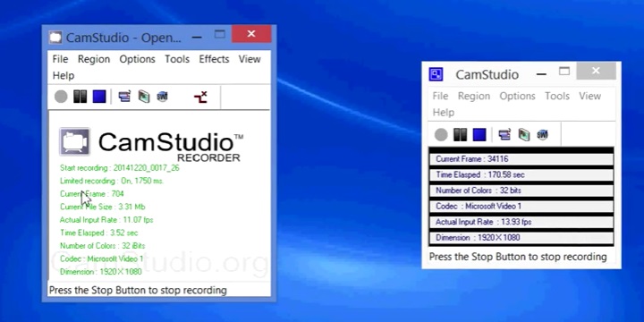Open the Tools menu in the right CamStudio window

(x=557, y=96)
